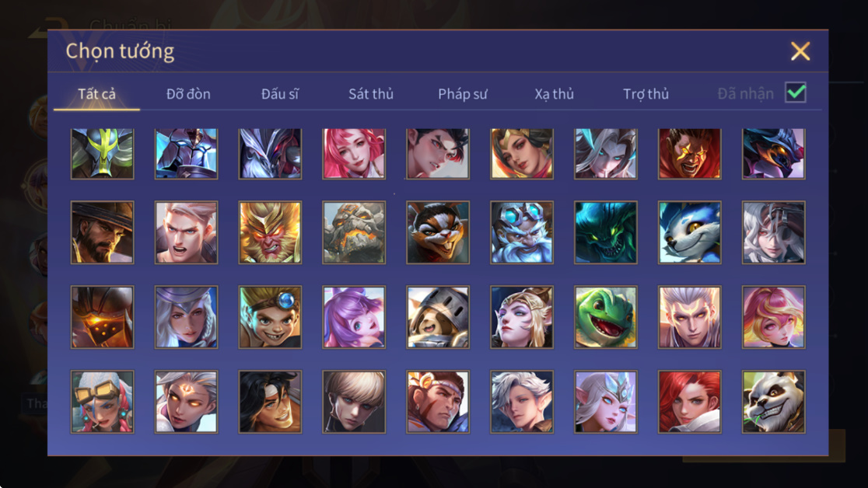Screen dimensions: 868x488
Task: Pick the red-haired woman hero portrait
Action: (689, 402)
